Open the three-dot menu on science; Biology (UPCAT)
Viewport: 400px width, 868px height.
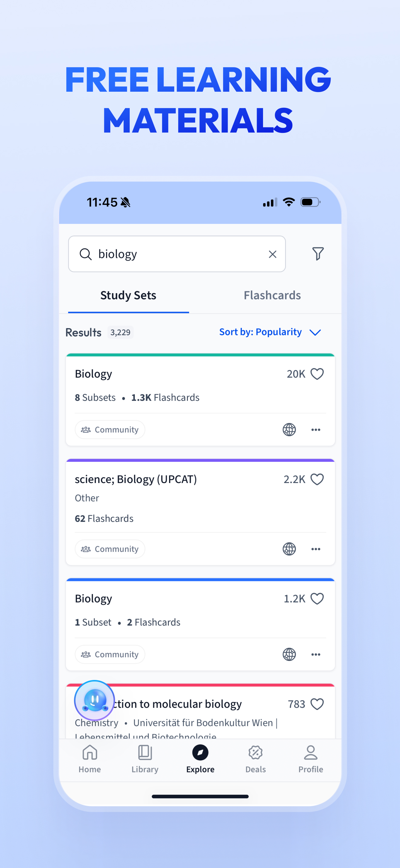(316, 549)
